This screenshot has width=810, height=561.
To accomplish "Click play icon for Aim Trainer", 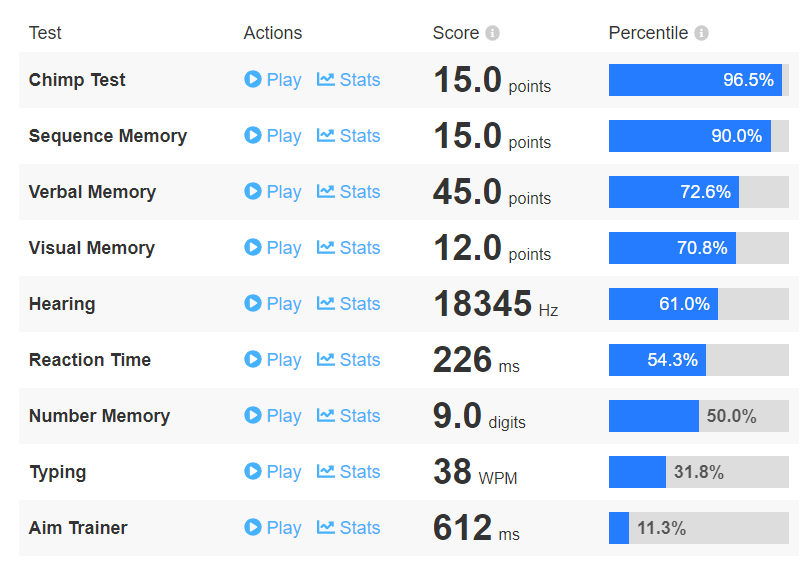I will 253,527.
